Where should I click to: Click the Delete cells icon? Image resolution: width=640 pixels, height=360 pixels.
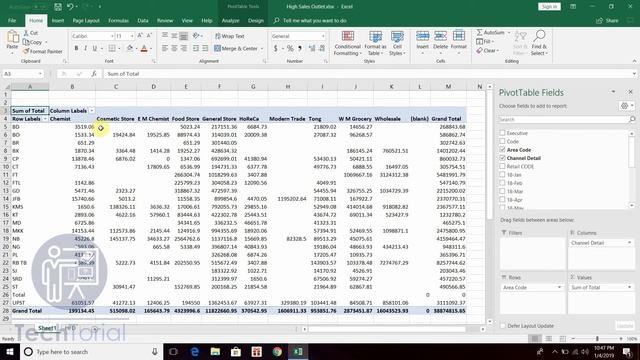click(x=440, y=36)
